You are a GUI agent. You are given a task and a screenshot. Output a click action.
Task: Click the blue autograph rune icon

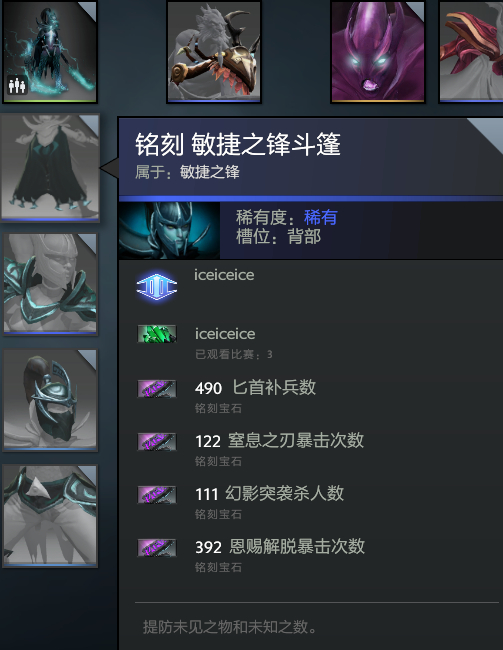point(157,286)
